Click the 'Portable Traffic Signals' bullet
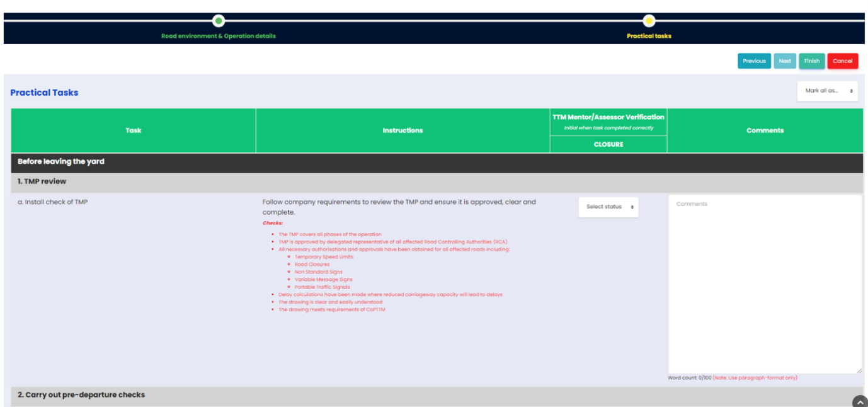This screenshot has height=407, width=868. (322, 287)
